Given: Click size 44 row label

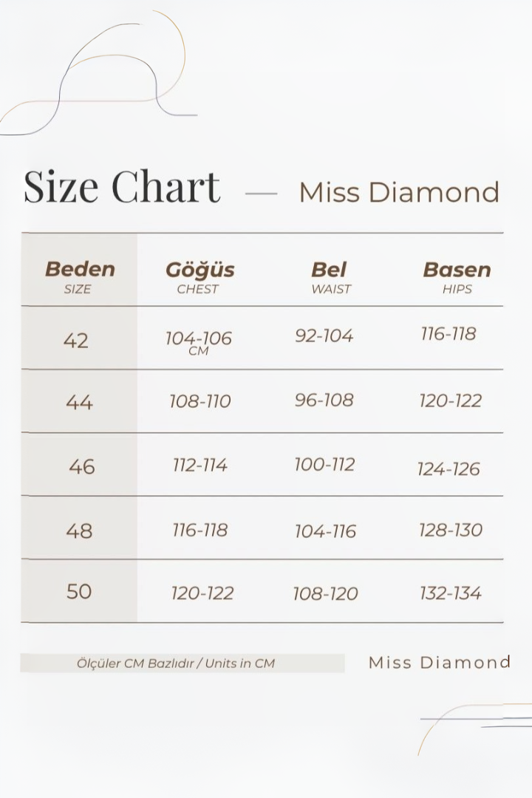Looking at the screenshot, I should coord(79,402).
